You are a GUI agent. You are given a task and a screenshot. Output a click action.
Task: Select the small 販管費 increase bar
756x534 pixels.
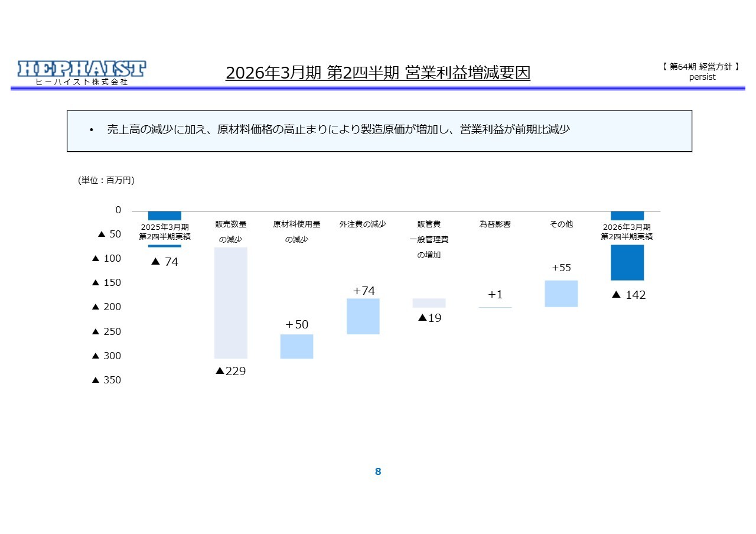click(429, 303)
